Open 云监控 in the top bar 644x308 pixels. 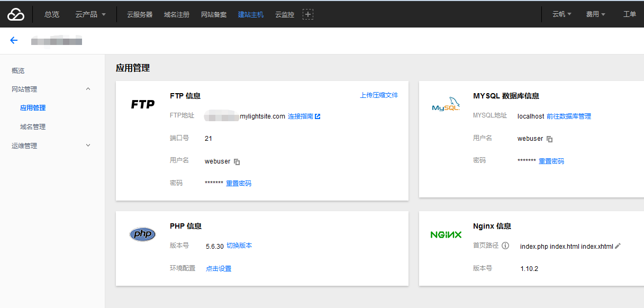[285, 14]
